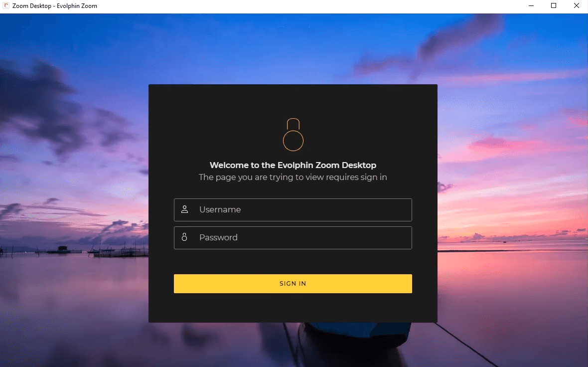The height and width of the screenshot is (367, 588).
Task: Click the large orange padlock icon
Action: point(293,135)
